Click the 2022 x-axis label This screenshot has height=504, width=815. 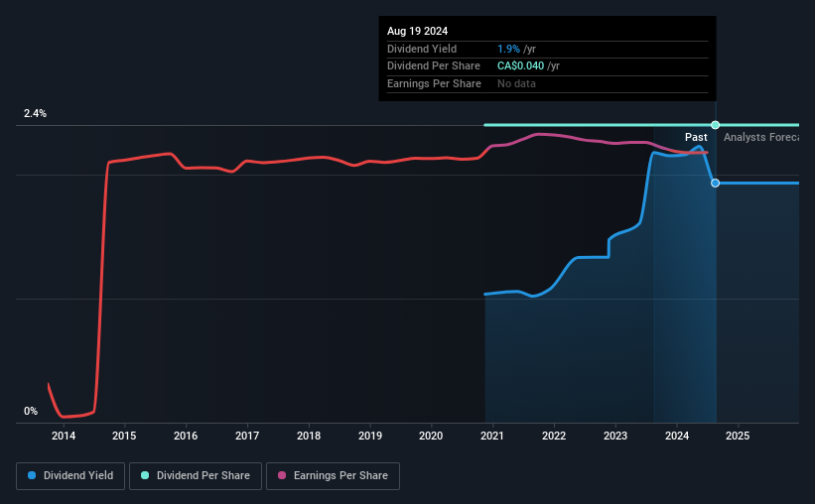pos(554,436)
